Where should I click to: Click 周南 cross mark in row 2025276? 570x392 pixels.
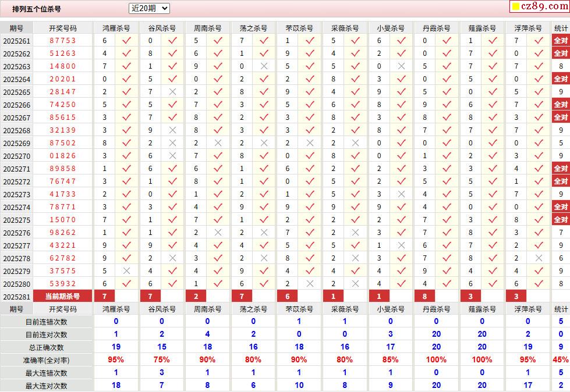[218, 232]
